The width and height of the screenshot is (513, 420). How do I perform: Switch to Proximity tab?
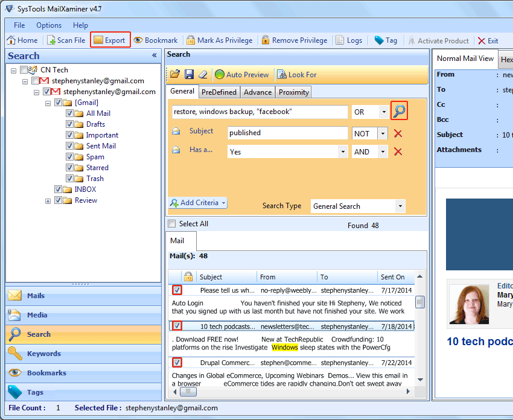click(x=293, y=92)
